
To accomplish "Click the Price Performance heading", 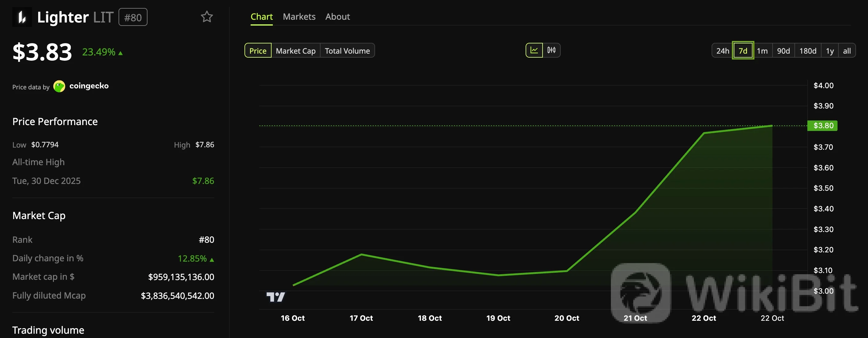I will tap(55, 121).
